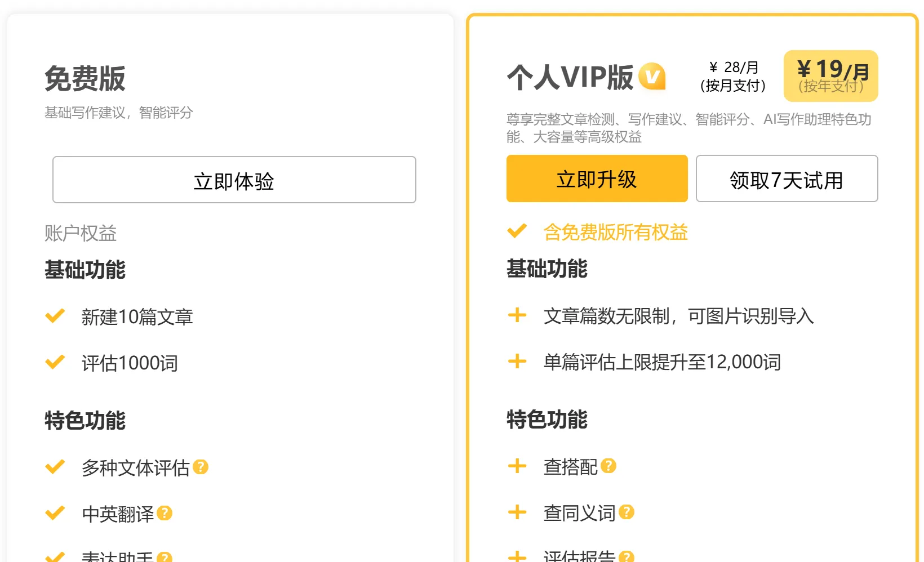
Task: Click the help icon beside 多种文体评估
Action: click(x=201, y=466)
